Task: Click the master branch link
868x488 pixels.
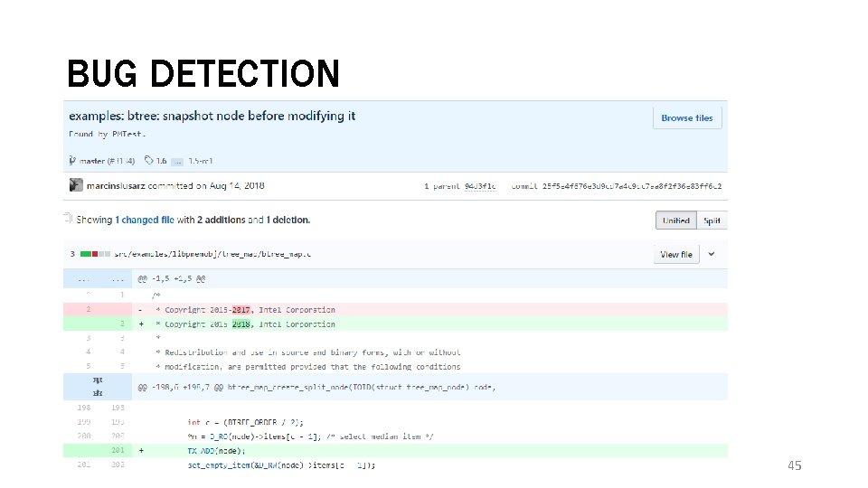Action: (x=92, y=161)
